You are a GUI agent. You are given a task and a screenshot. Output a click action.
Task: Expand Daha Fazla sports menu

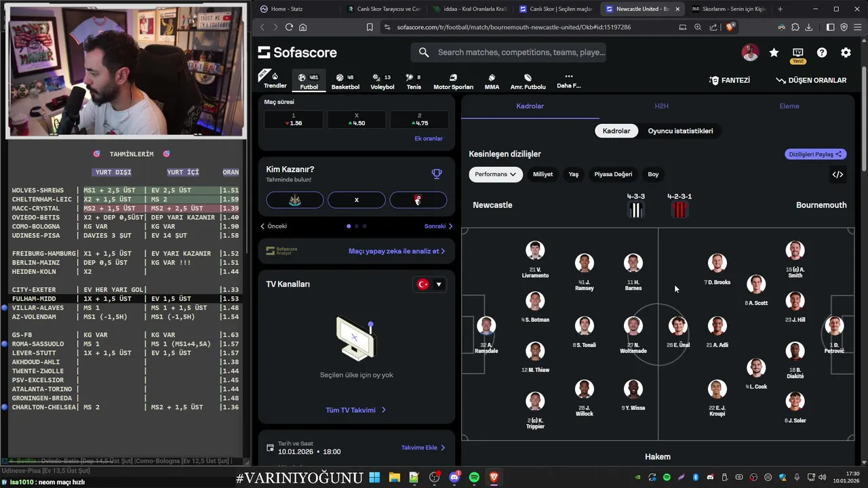[568, 81]
